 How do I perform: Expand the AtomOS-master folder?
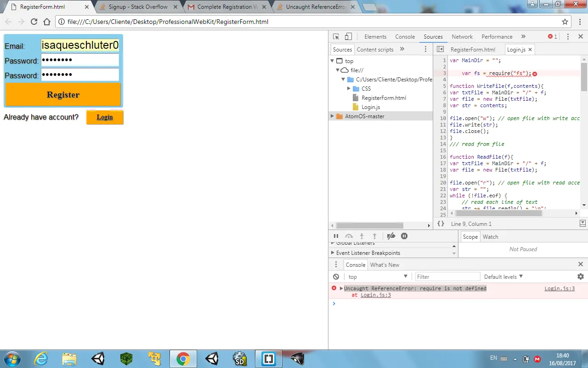point(332,116)
